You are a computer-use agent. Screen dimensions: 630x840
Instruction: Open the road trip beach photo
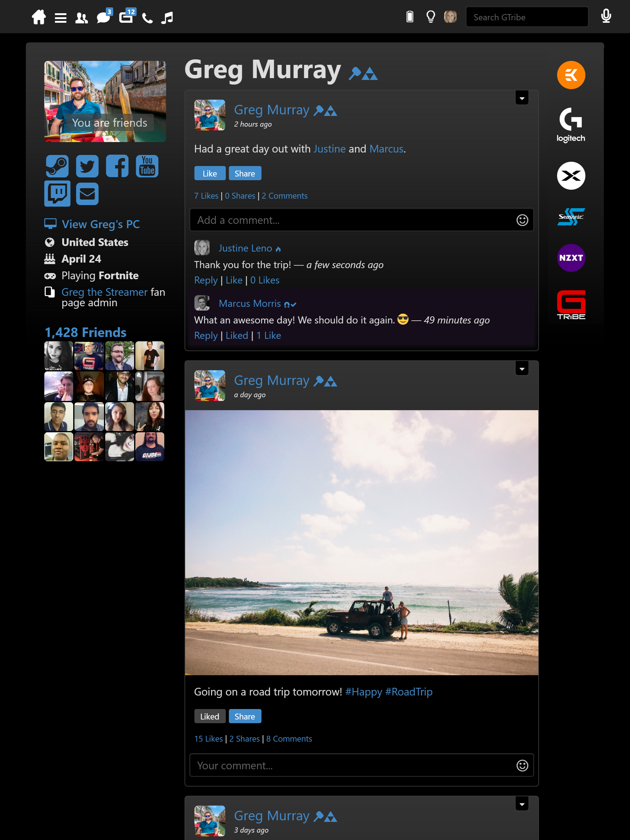tap(362, 542)
